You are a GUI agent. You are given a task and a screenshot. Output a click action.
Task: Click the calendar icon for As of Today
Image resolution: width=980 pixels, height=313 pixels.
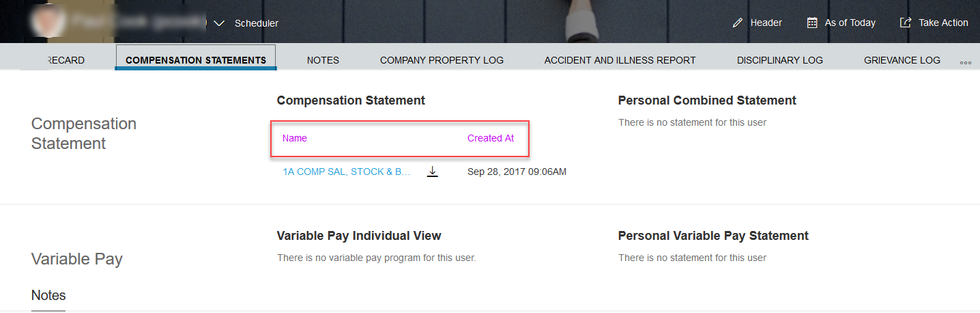812,23
